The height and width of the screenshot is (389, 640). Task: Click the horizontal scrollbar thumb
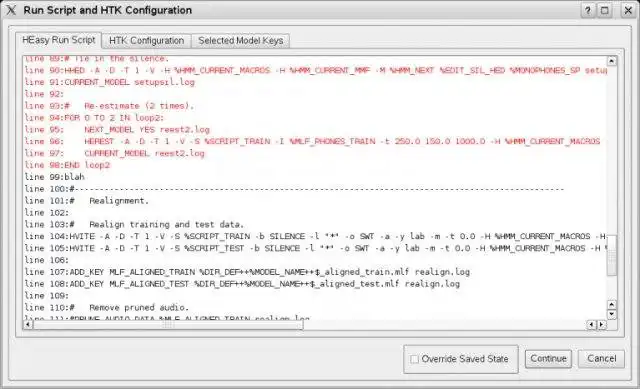tap(168, 325)
